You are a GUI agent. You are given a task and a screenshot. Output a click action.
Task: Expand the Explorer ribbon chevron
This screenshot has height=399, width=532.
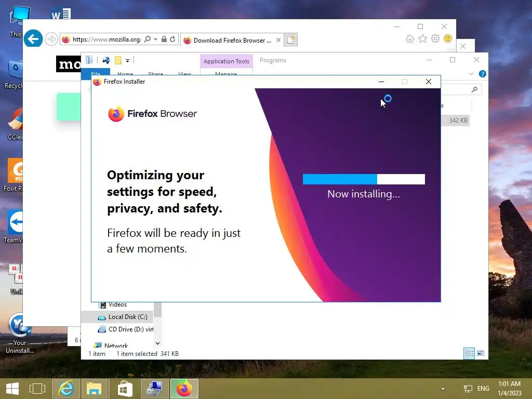(471, 74)
